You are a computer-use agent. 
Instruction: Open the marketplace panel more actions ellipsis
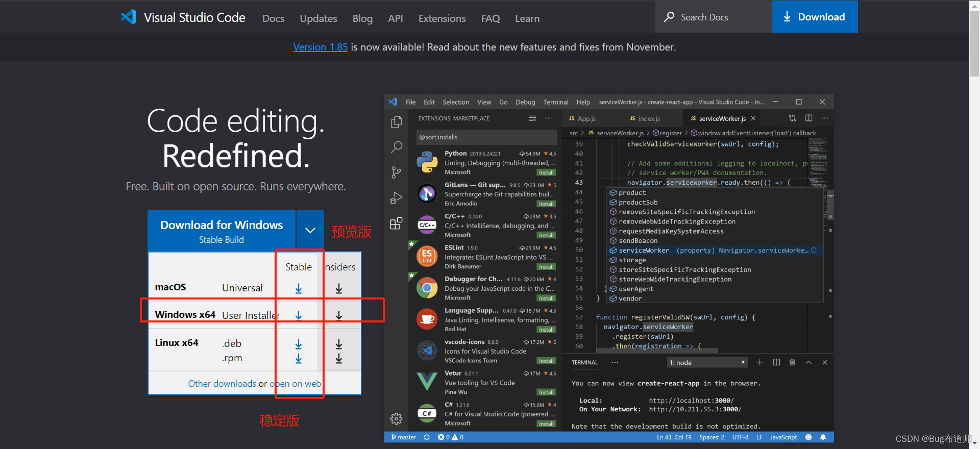click(x=549, y=118)
